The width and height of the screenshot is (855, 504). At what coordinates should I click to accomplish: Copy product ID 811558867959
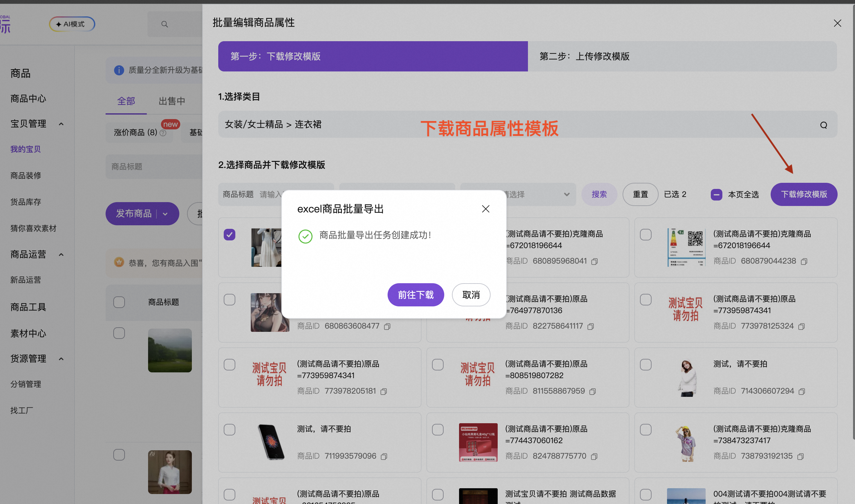tap(592, 392)
